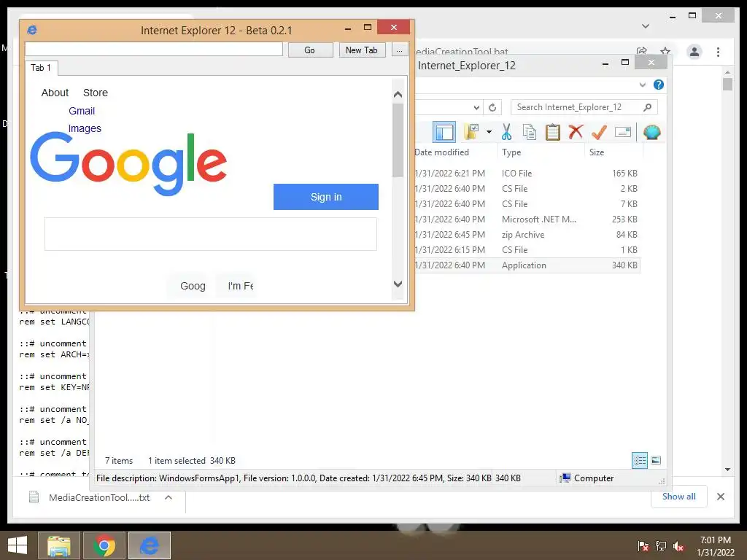
Task: Open the About link on Google page
Action: click(x=55, y=93)
